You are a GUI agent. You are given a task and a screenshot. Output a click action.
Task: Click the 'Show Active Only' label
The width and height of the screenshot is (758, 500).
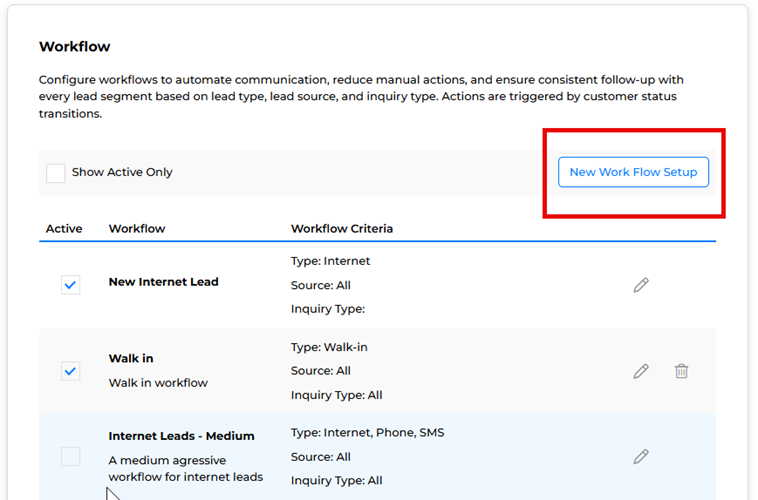122,172
